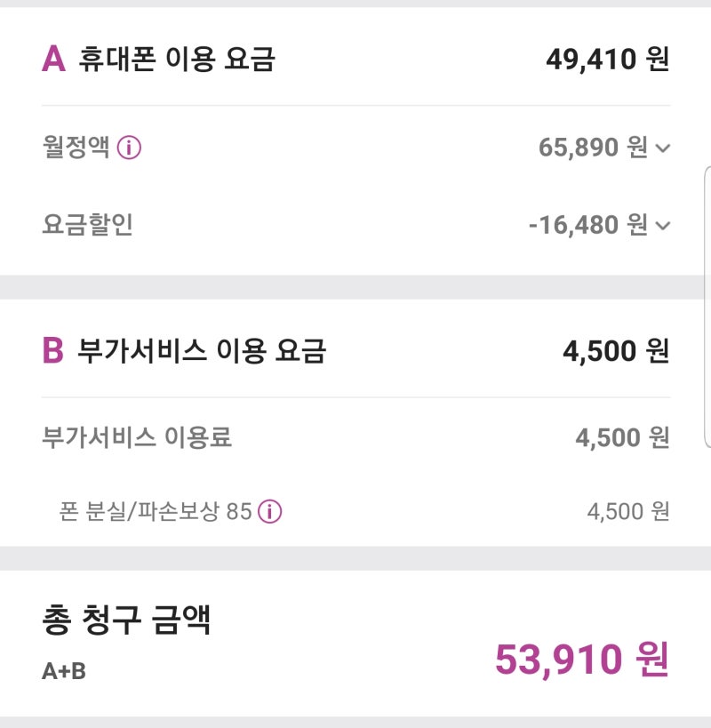Tap the A+B formula label
The width and height of the screenshot is (711, 728).
tap(64, 671)
